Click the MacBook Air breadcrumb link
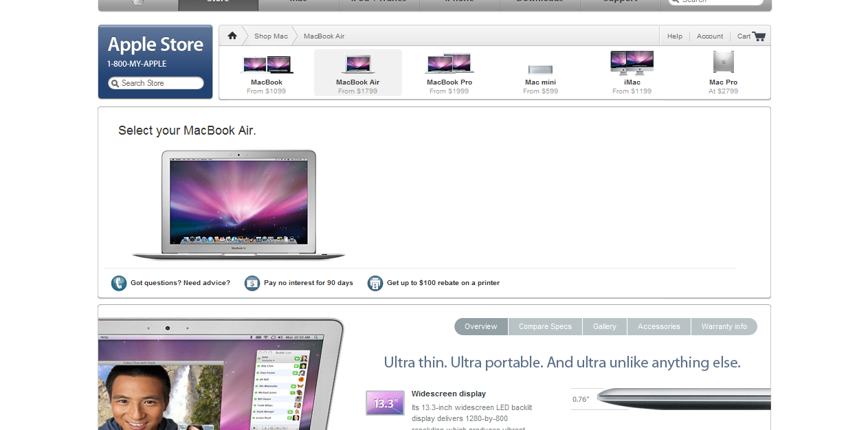The image size is (868, 430). (x=324, y=36)
